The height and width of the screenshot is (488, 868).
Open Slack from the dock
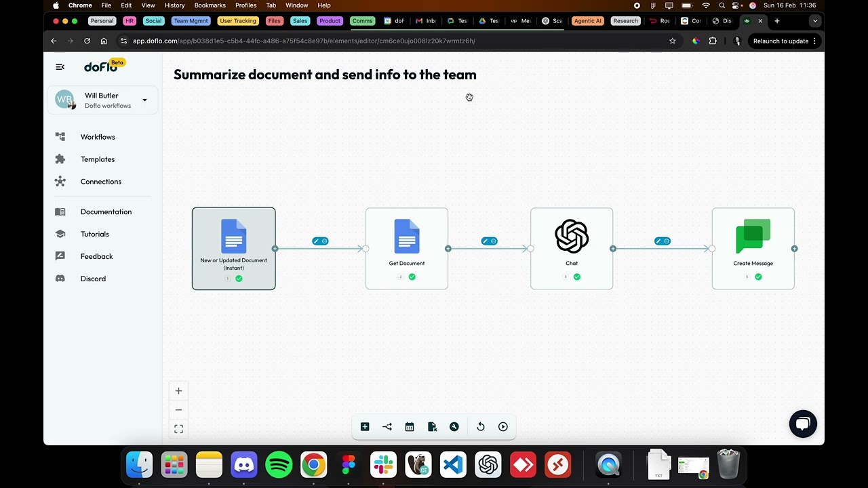383,465
